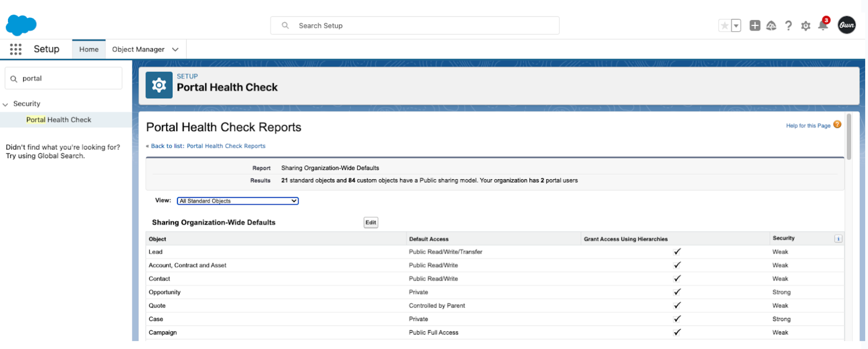
Task: Click Edit for Sharing Organization-Wide Defaults
Action: click(371, 223)
